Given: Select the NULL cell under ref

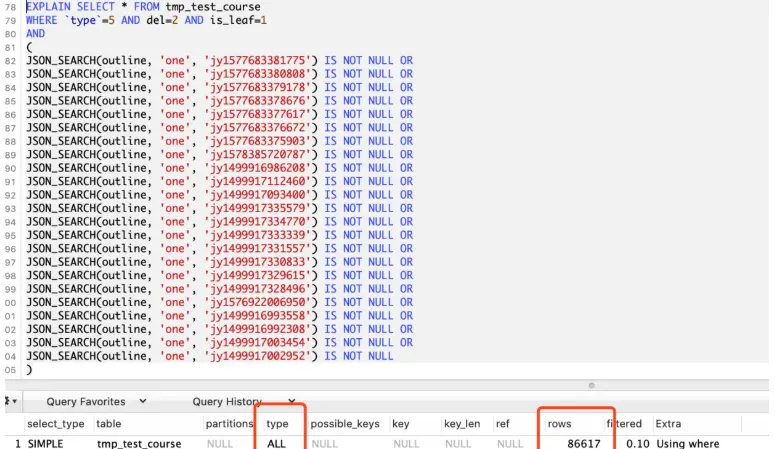Looking at the screenshot, I should coord(510,444).
